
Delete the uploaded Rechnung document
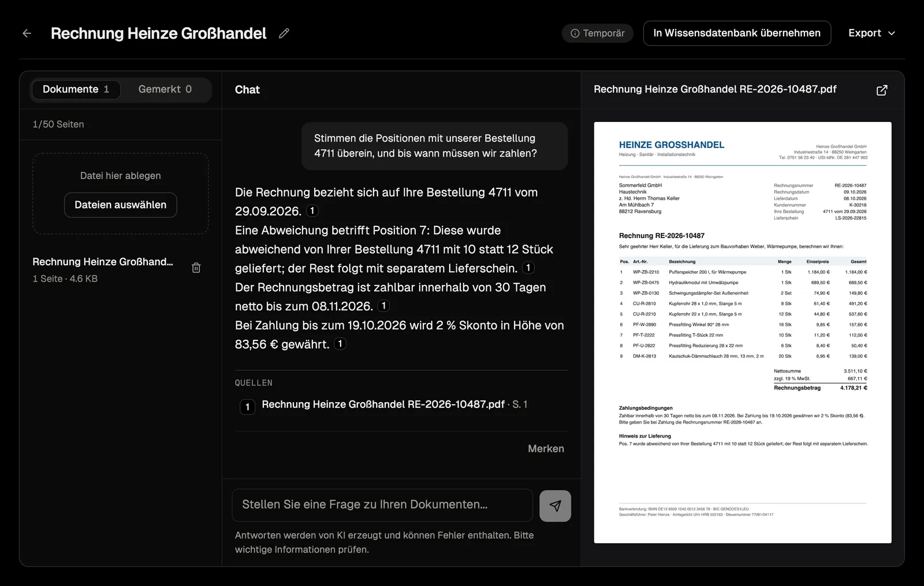coord(196,268)
